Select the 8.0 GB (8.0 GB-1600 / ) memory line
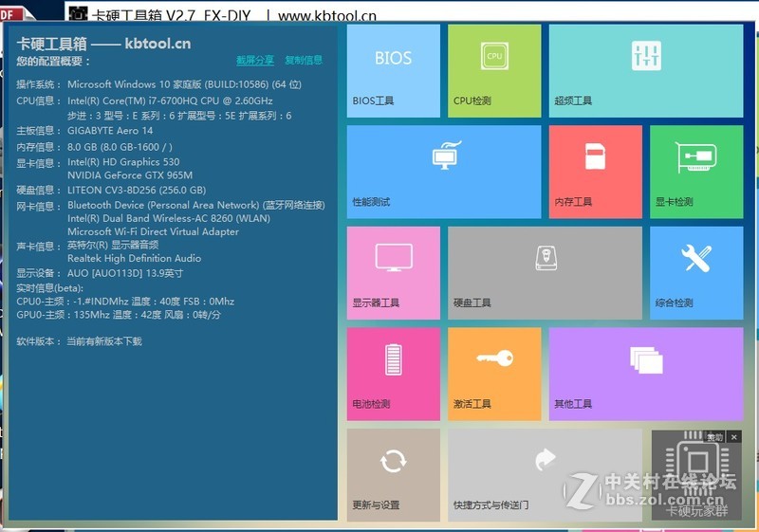The height and width of the screenshot is (532, 759). (x=120, y=147)
